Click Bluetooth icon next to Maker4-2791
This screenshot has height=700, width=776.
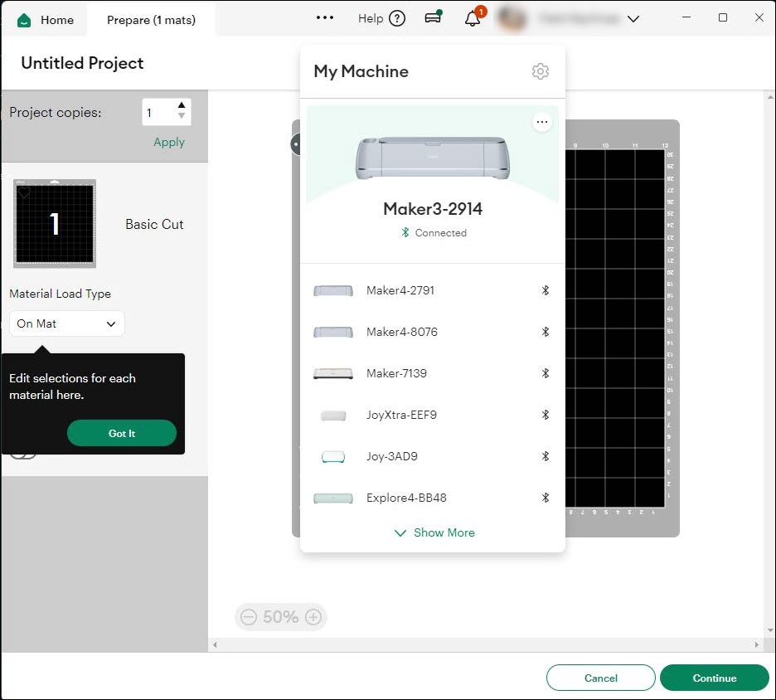pos(545,290)
